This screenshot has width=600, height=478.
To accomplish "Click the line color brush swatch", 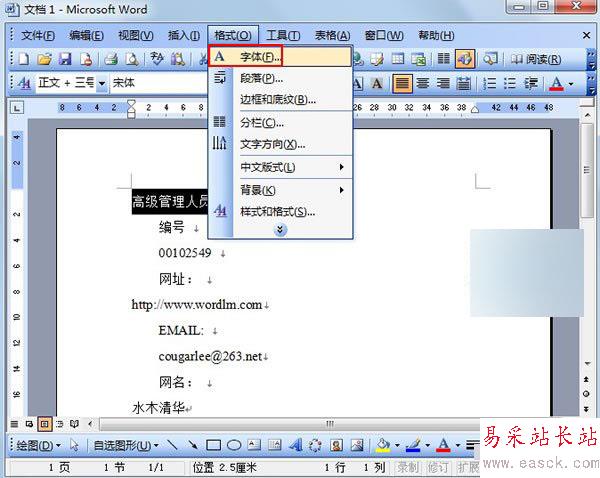I will coord(413,445).
